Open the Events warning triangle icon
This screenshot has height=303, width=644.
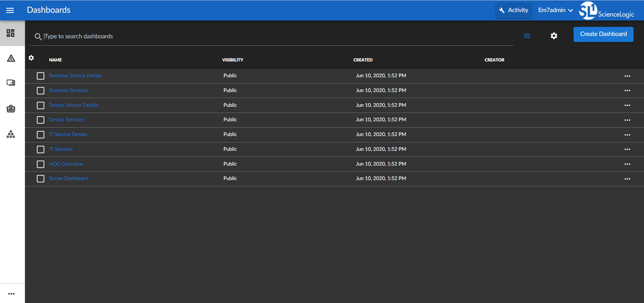[11, 58]
